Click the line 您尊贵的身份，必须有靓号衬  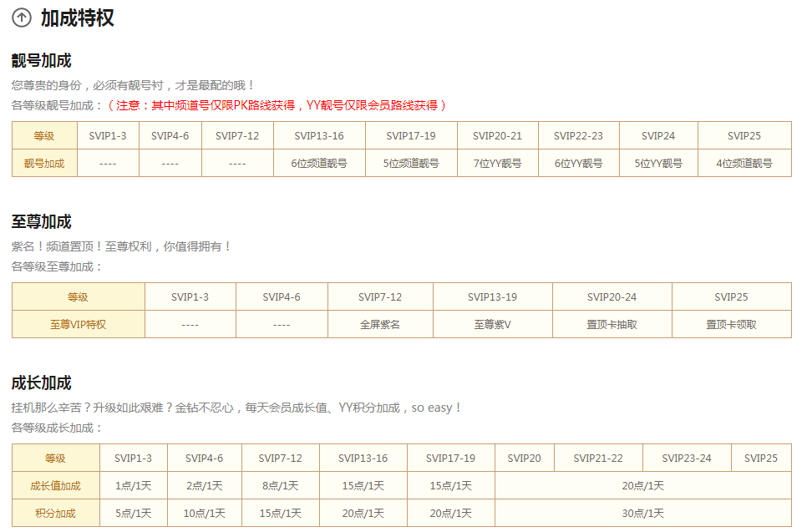(133, 85)
